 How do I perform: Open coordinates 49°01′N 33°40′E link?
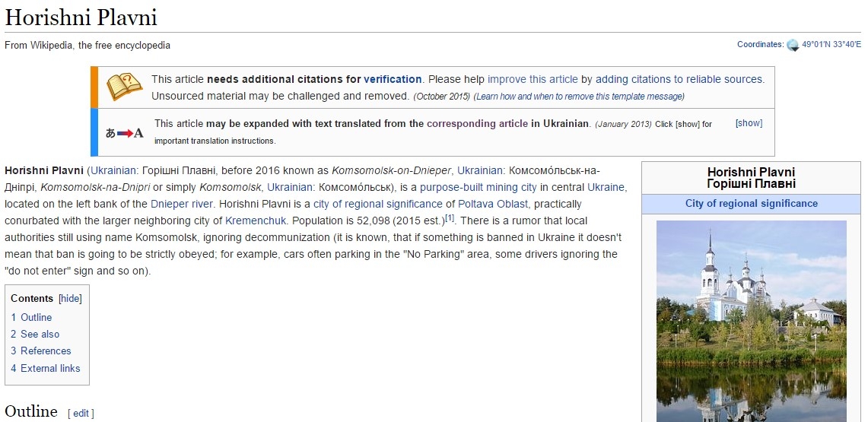pyautogui.click(x=831, y=45)
